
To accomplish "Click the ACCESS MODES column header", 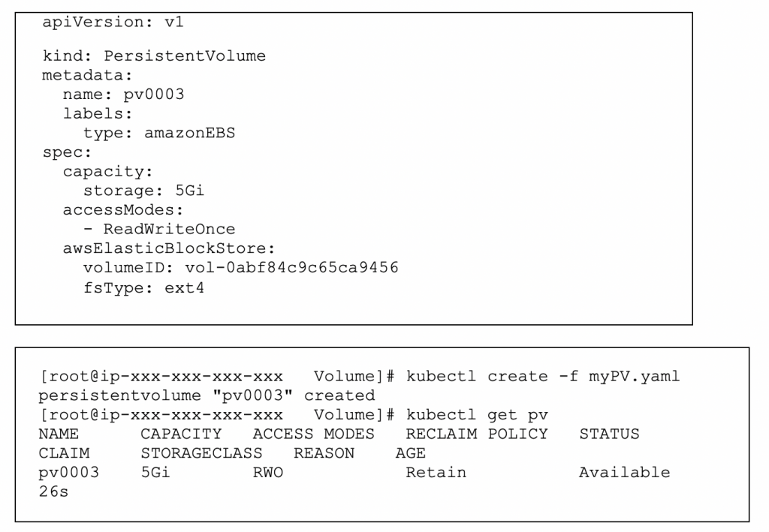I will [313, 434].
